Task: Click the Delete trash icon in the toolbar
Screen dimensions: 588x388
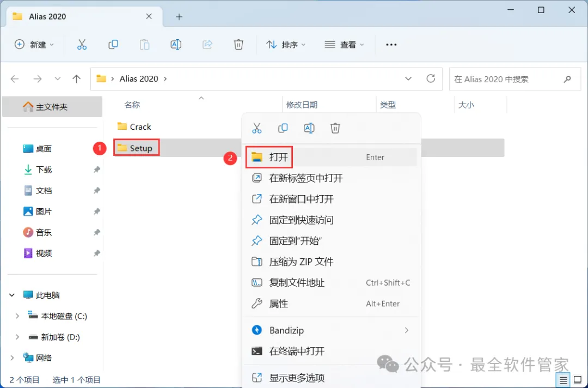Action: (x=238, y=45)
